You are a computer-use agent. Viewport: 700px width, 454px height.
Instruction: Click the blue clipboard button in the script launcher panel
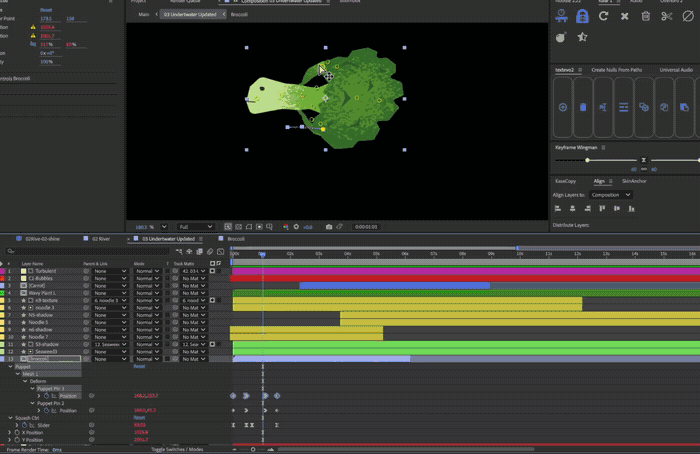click(583, 107)
